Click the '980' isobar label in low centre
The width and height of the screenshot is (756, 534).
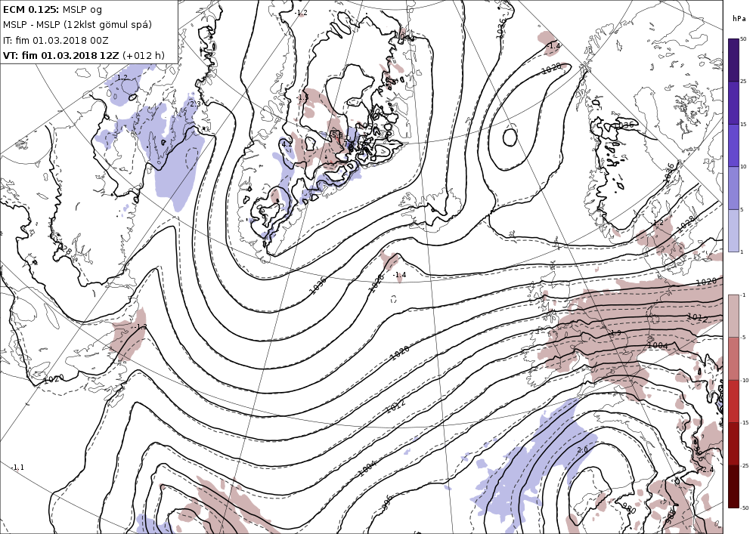[629, 508]
